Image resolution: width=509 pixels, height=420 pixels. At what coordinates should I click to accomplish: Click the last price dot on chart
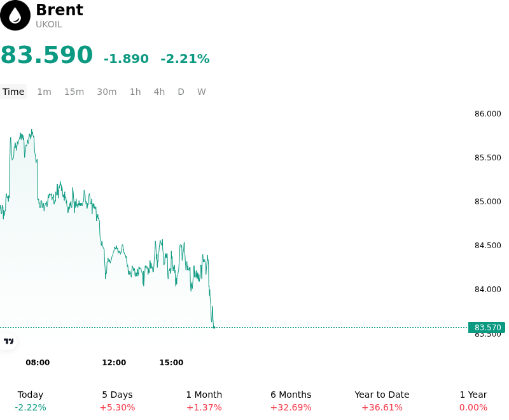[214, 328]
